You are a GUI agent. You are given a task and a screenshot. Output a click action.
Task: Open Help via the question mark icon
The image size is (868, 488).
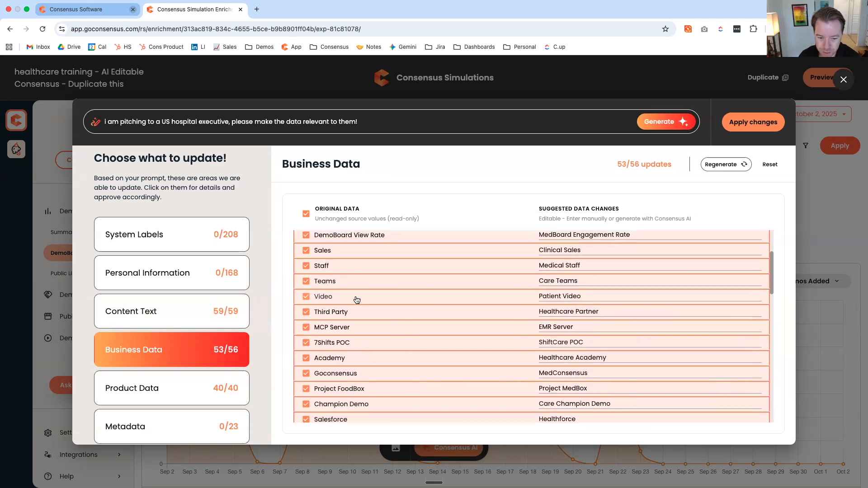click(x=48, y=476)
